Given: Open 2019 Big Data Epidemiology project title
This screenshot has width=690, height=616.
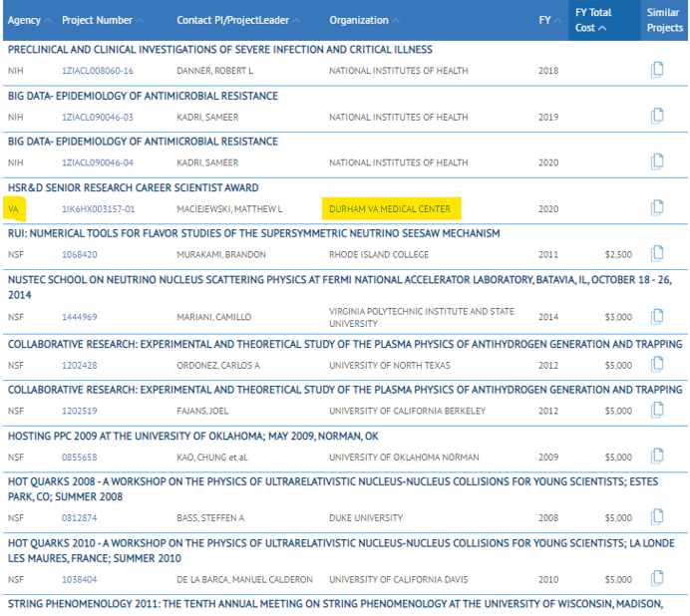Looking at the screenshot, I should (143, 96).
